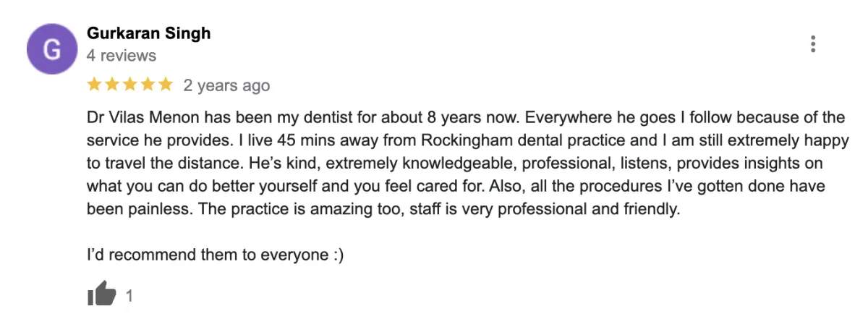Image resolution: width=868 pixels, height=327 pixels.
Task: Click the first yellow rating star
Action: [94, 85]
